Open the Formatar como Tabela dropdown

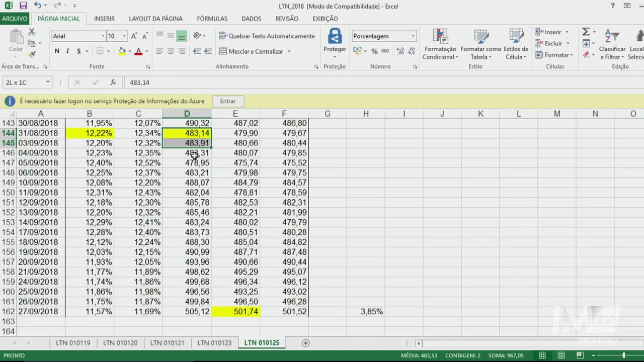point(480,44)
